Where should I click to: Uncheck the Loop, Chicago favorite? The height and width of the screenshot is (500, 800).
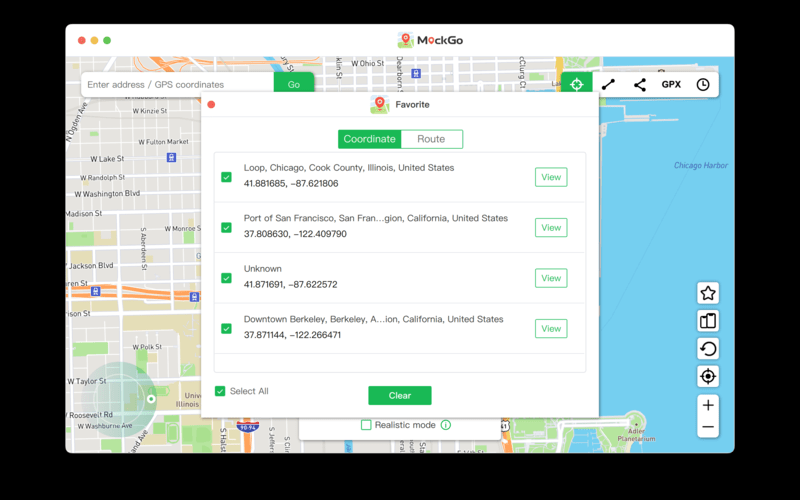(227, 177)
